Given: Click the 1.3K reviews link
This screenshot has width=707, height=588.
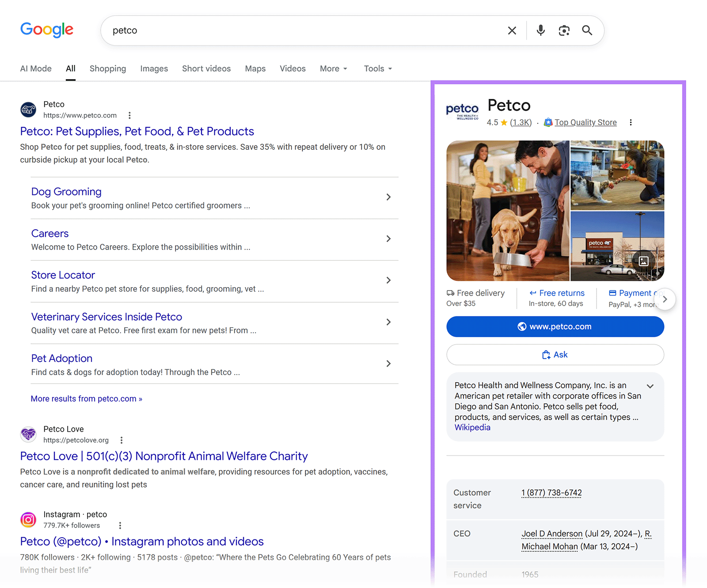Looking at the screenshot, I should point(521,122).
